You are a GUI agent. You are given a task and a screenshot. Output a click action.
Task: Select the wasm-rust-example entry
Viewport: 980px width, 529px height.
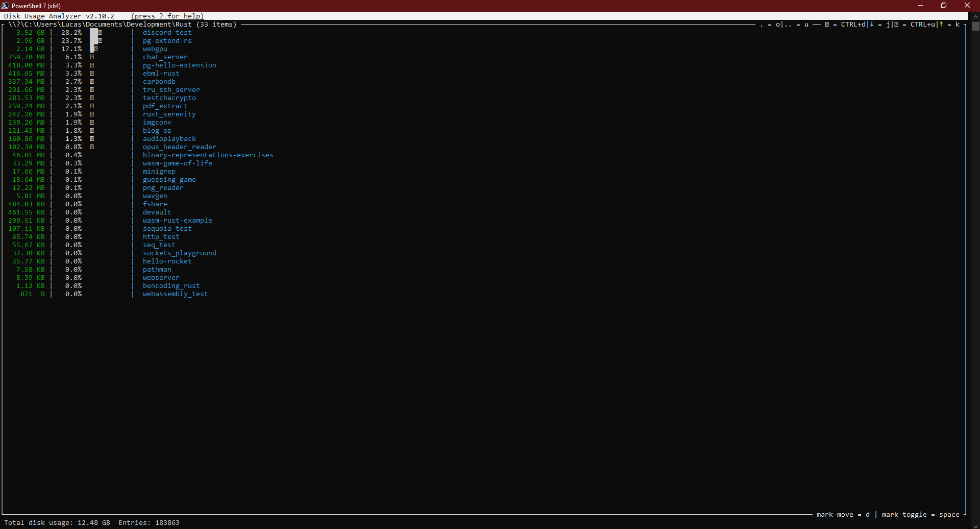[177, 221]
